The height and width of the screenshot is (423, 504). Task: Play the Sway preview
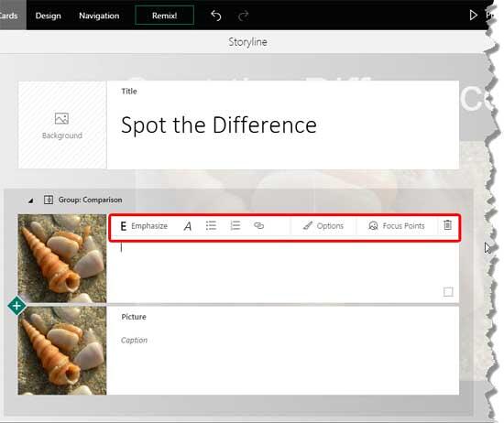[x=473, y=15]
